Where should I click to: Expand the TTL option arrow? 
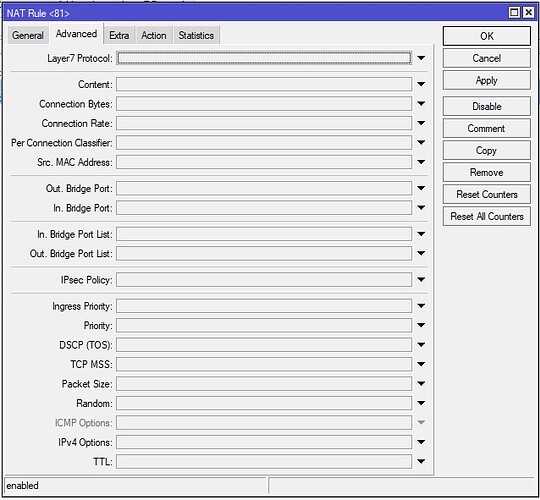(421, 461)
